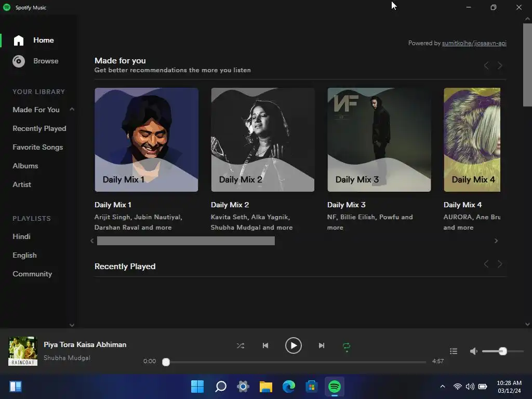The image size is (532, 399).
Task: Click the artist name Shubha Mudgal
Action: [x=67, y=358]
